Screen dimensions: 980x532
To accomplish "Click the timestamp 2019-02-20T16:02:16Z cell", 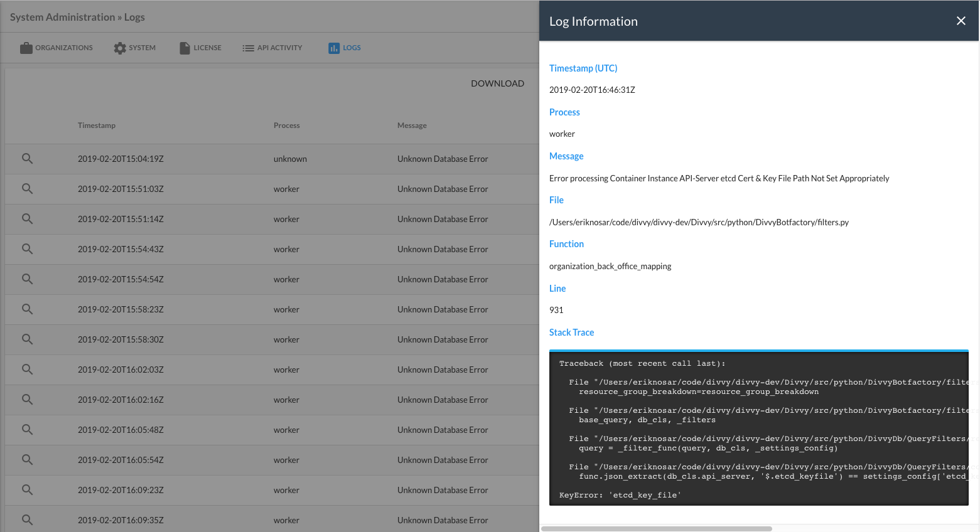I will click(x=121, y=400).
